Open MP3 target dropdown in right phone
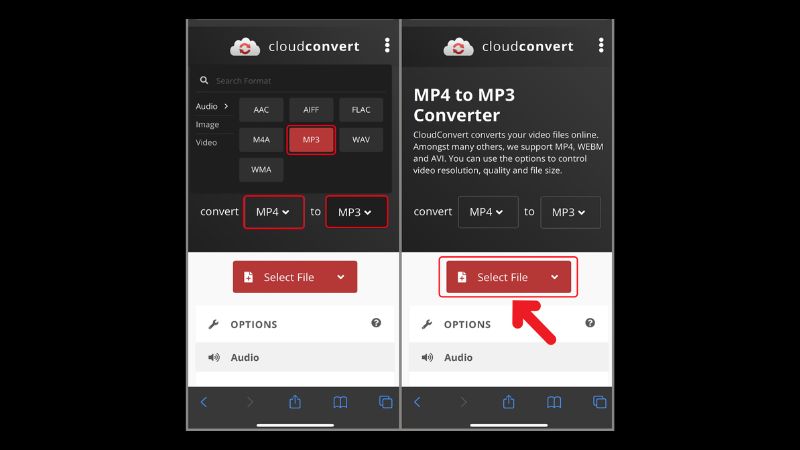800x450 pixels. (x=570, y=212)
